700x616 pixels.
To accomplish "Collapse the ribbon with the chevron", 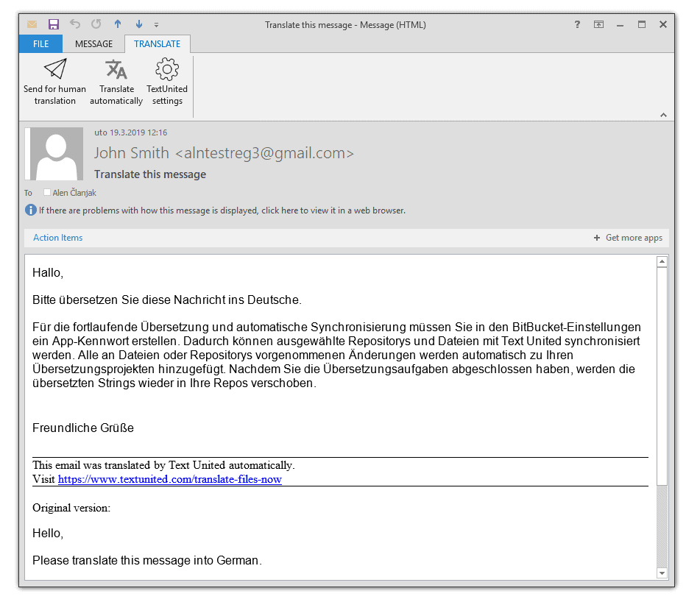I will pyautogui.click(x=663, y=115).
